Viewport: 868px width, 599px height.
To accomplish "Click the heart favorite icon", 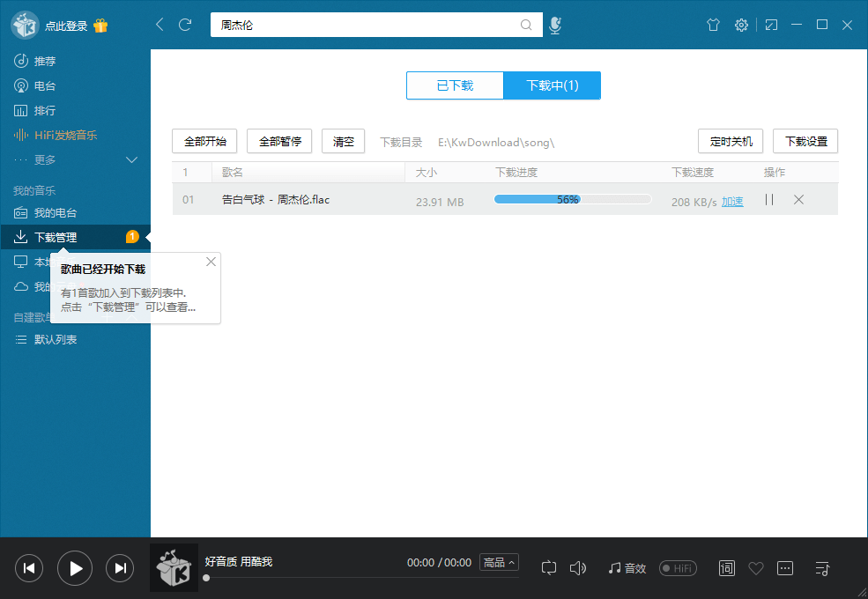I will tap(755, 568).
